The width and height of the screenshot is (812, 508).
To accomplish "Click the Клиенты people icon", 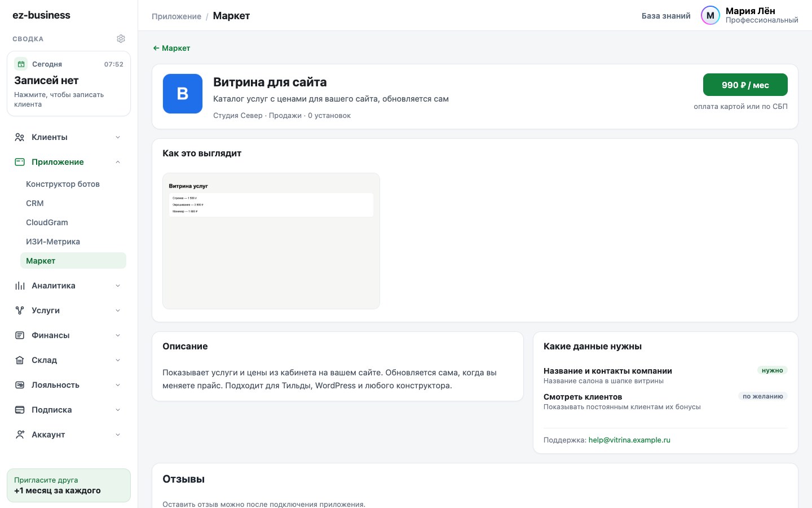I will click(20, 137).
